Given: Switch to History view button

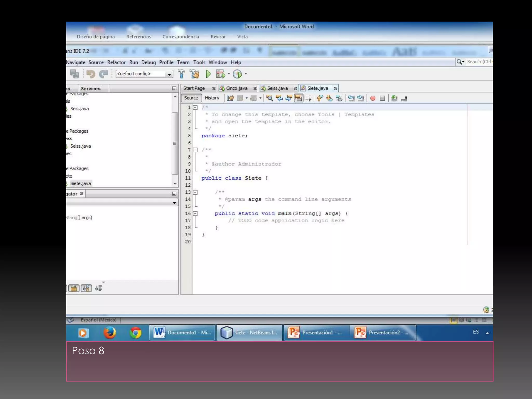Looking at the screenshot, I should point(212,98).
